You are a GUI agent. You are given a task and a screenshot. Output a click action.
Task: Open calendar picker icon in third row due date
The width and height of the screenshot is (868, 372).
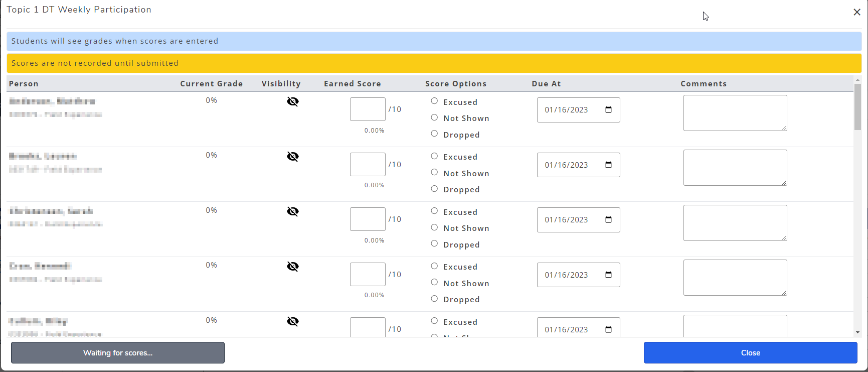point(608,220)
